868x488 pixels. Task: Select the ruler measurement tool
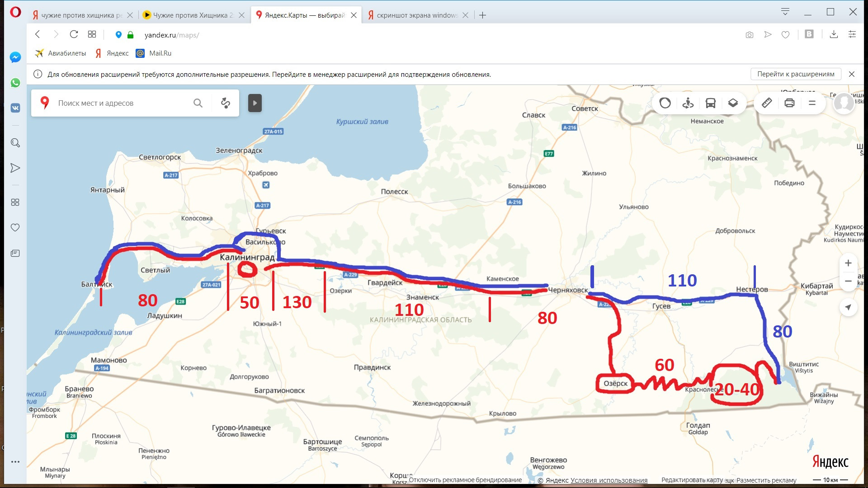767,103
